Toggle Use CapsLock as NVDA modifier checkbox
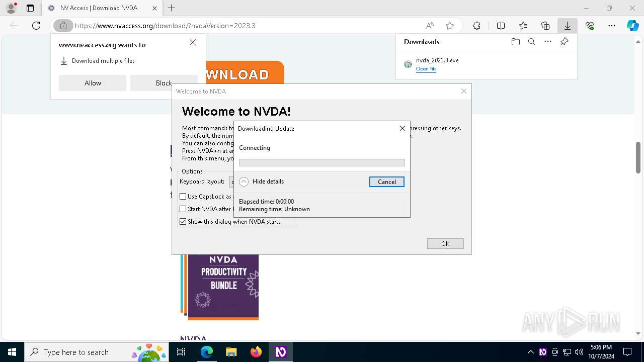Viewport: 644px width, 362px height. (183, 197)
